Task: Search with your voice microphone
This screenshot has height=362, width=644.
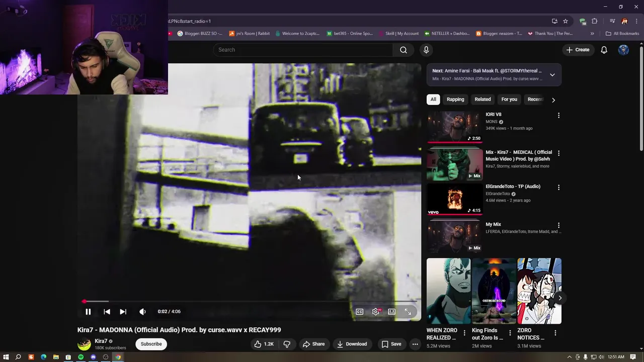Action: click(426, 50)
